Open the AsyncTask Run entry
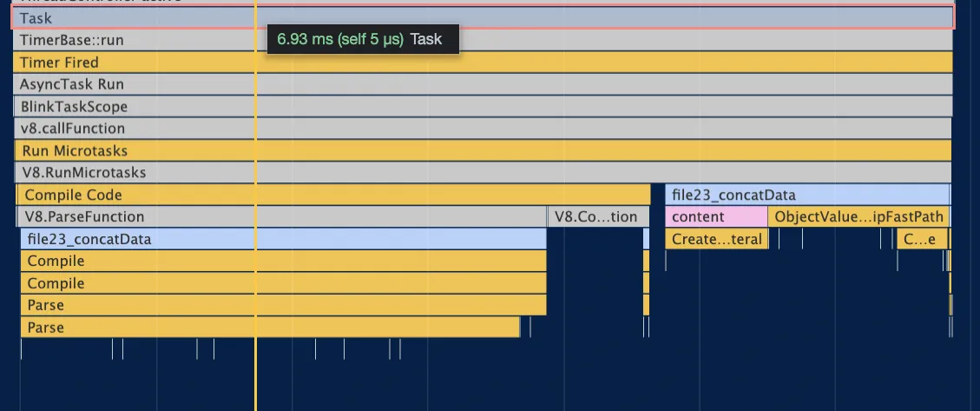This screenshot has width=980, height=411. tap(483, 84)
